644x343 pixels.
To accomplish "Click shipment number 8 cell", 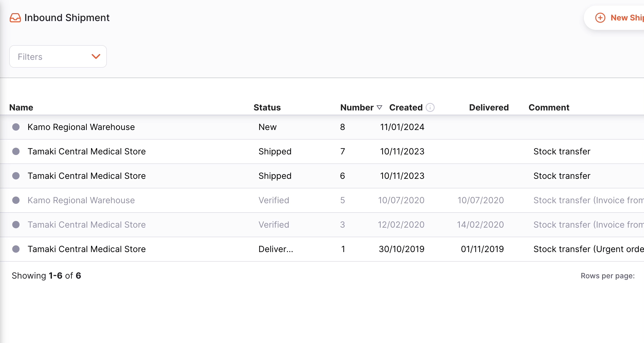I will [x=342, y=127].
